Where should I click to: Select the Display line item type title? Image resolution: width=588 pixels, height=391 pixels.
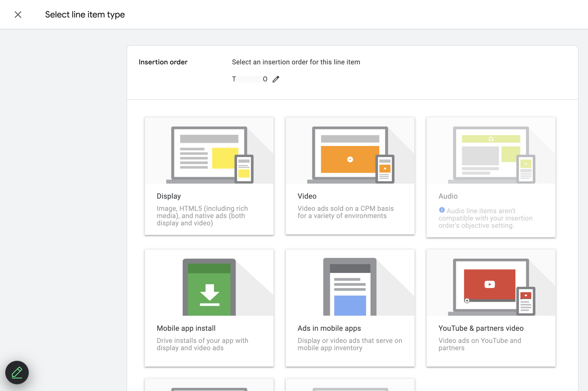pos(169,196)
